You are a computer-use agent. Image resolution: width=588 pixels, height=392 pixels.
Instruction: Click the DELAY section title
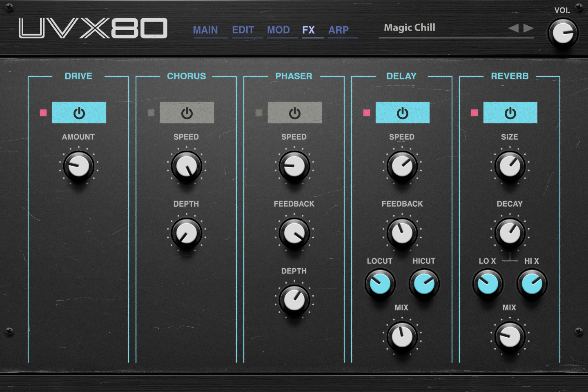pos(401,76)
